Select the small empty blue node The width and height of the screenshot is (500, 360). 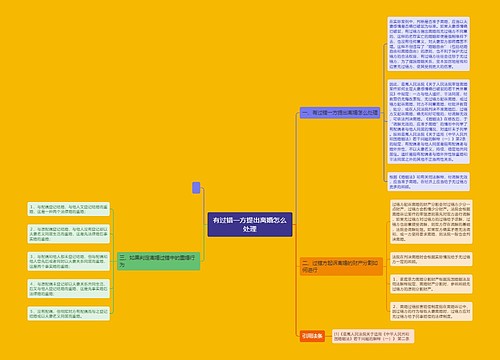coord(196,188)
